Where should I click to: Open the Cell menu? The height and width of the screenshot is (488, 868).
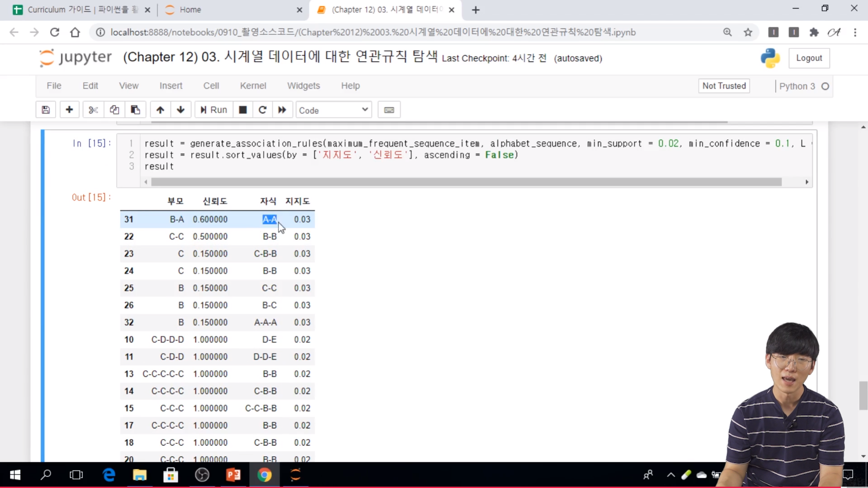211,86
